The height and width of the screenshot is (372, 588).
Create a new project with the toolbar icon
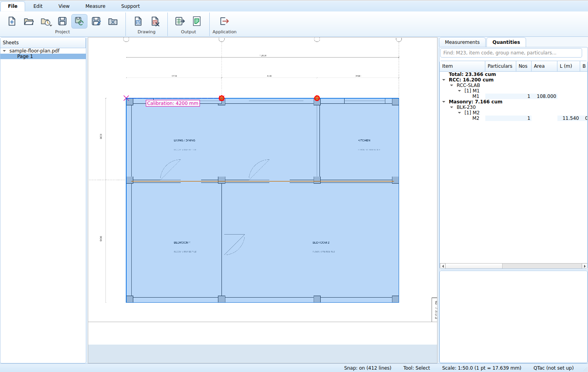[x=12, y=21]
